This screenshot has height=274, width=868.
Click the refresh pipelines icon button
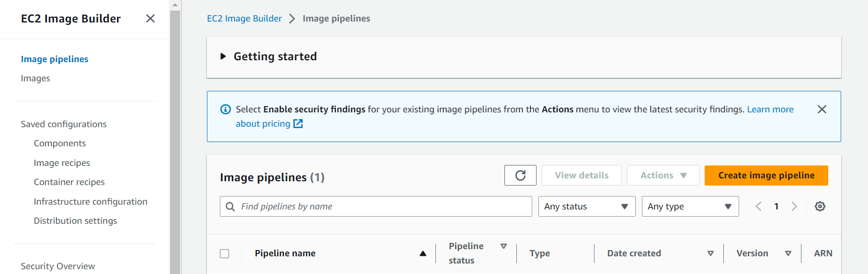(x=520, y=175)
